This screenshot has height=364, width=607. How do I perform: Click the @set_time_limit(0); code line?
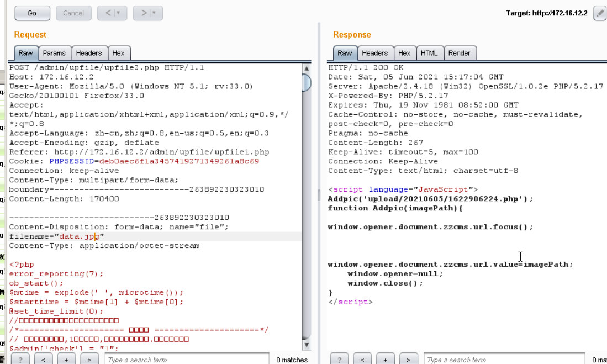[x=56, y=312]
